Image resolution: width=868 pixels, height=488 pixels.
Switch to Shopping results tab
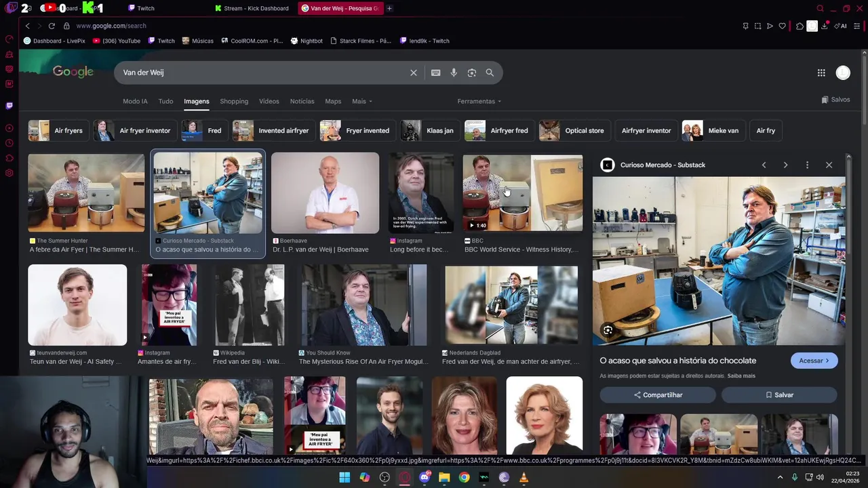234,101
